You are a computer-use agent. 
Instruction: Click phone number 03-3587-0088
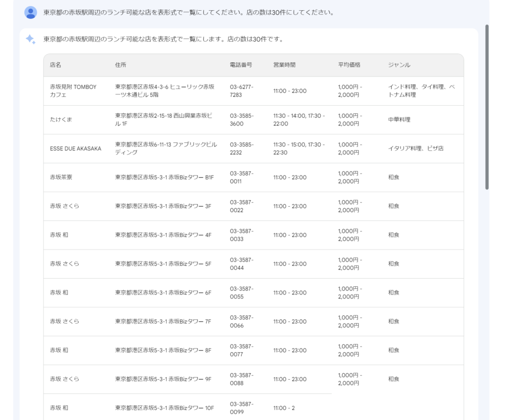tap(242, 379)
